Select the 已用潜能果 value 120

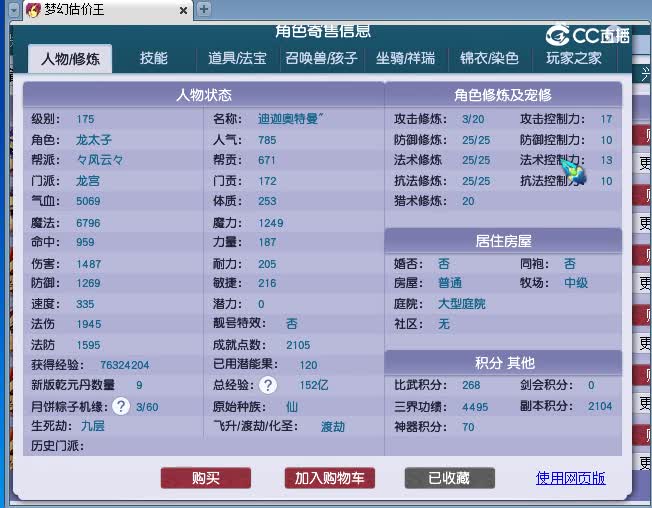[309, 365]
